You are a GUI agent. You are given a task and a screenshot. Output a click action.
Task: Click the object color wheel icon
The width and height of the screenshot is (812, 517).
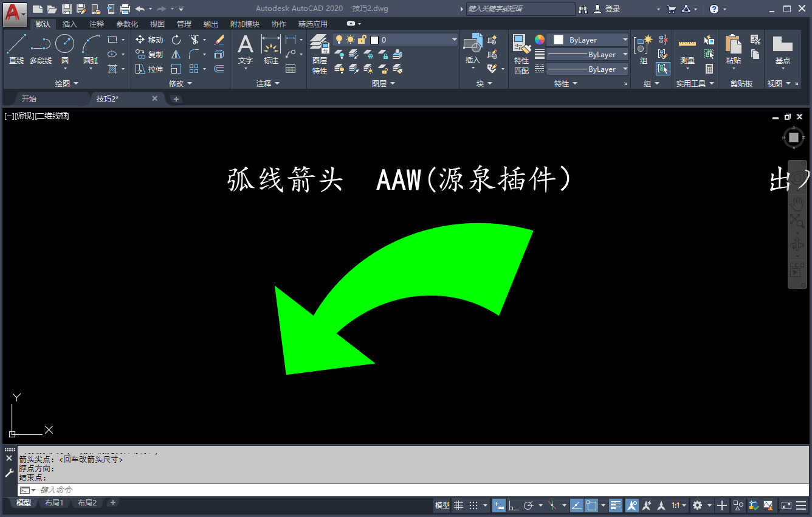pos(540,40)
